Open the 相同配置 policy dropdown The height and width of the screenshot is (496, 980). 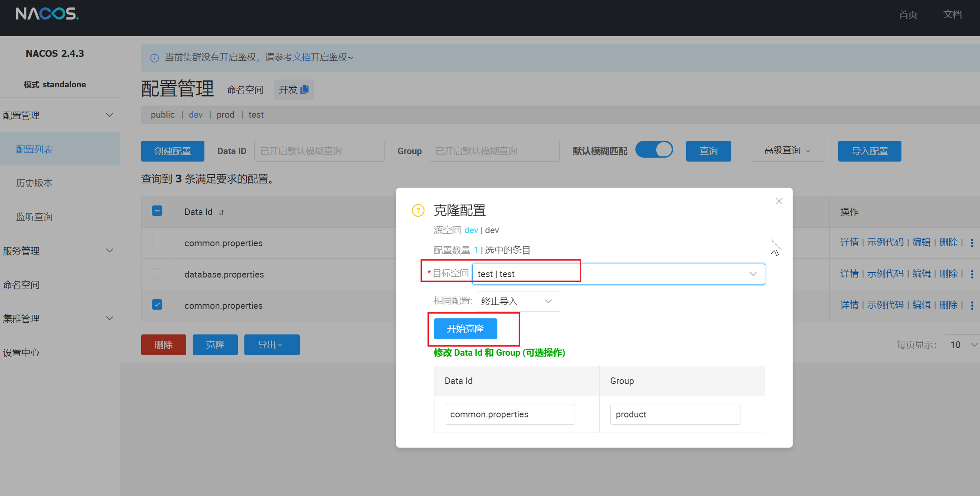tap(517, 301)
